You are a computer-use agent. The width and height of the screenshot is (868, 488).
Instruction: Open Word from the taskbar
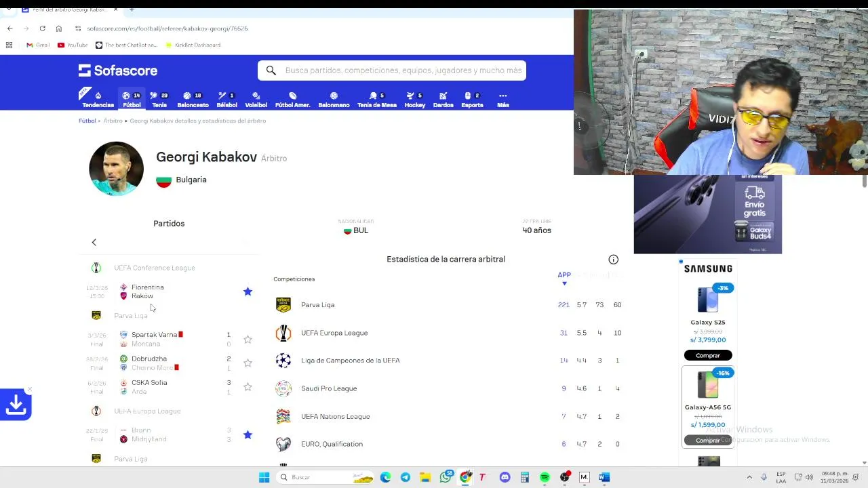604,477
